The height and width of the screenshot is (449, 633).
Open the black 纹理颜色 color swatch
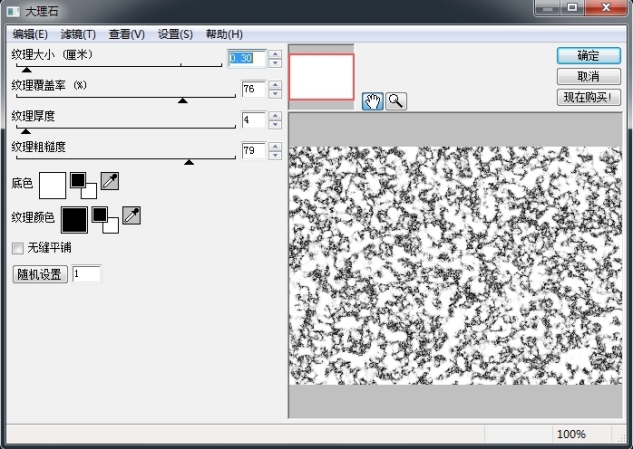(x=74, y=219)
